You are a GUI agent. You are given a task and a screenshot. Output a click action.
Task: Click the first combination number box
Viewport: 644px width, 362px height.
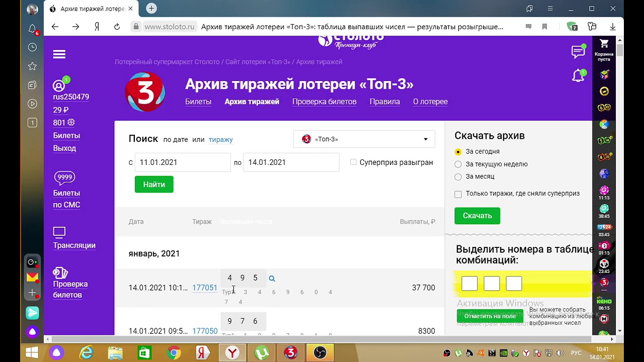(469, 284)
